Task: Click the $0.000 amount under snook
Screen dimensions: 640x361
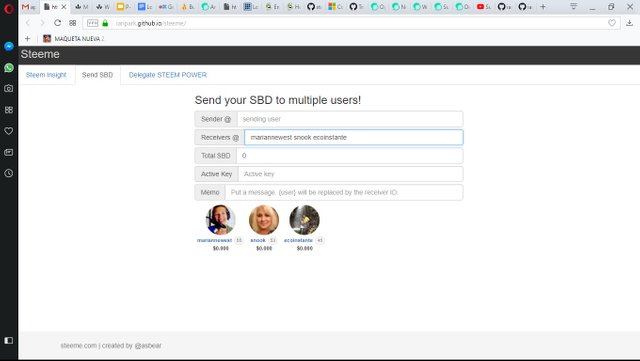Action: [x=264, y=248]
